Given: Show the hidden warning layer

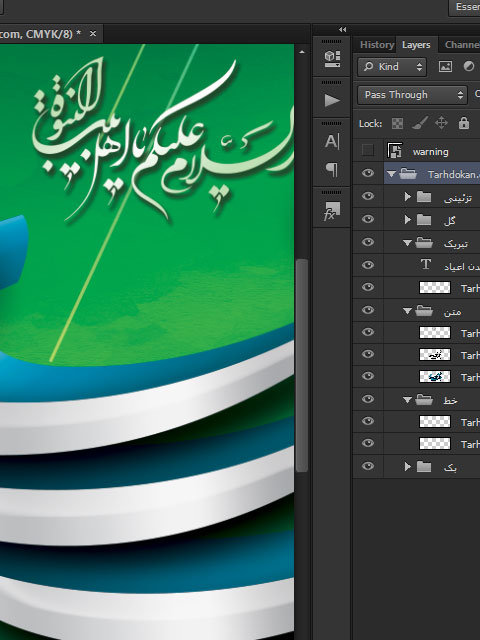Looking at the screenshot, I should coord(368,151).
